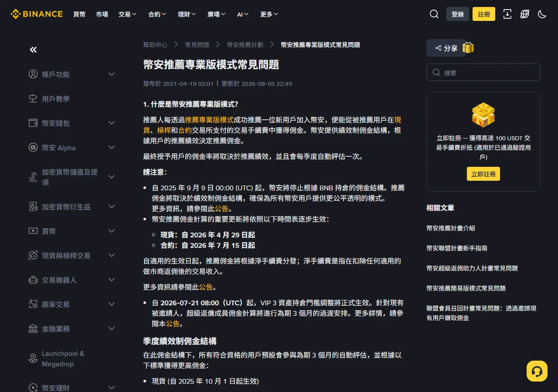This screenshot has width=558, height=392.
Task: Open the 理財 dropdown menu
Action: 187,14
